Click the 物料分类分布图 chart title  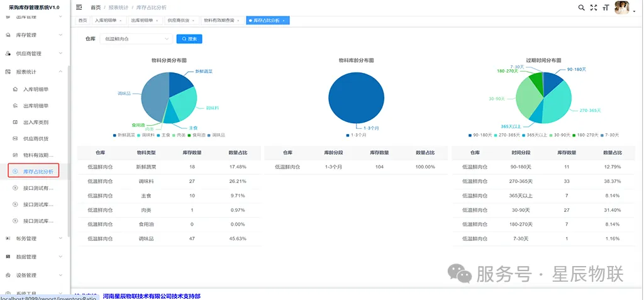click(x=169, y=60)
